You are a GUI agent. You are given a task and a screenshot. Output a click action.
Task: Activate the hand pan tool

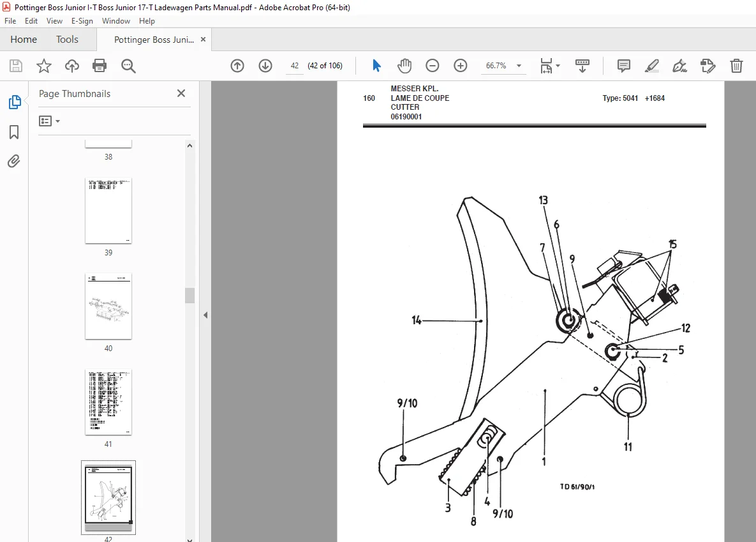click(404, 66)
